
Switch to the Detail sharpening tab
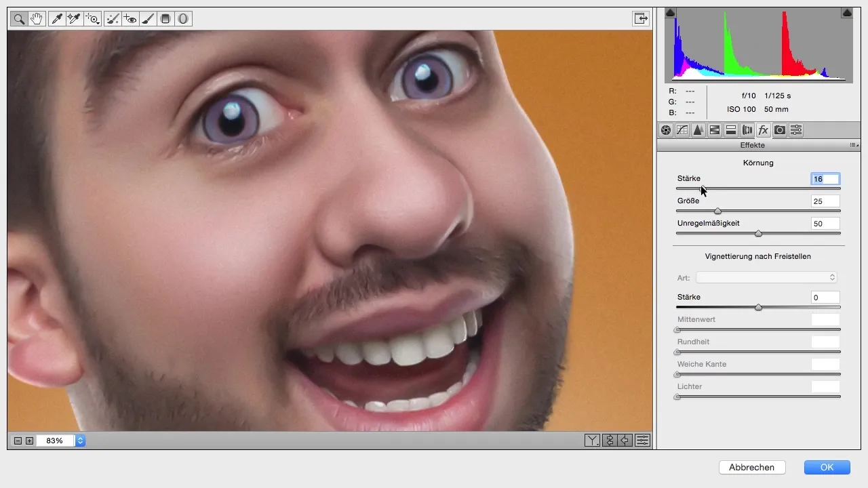tap(698, 130)
